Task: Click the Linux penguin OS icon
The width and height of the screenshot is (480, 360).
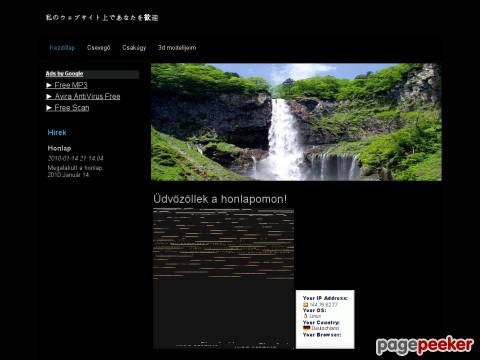Action: [x=305, y=316]
